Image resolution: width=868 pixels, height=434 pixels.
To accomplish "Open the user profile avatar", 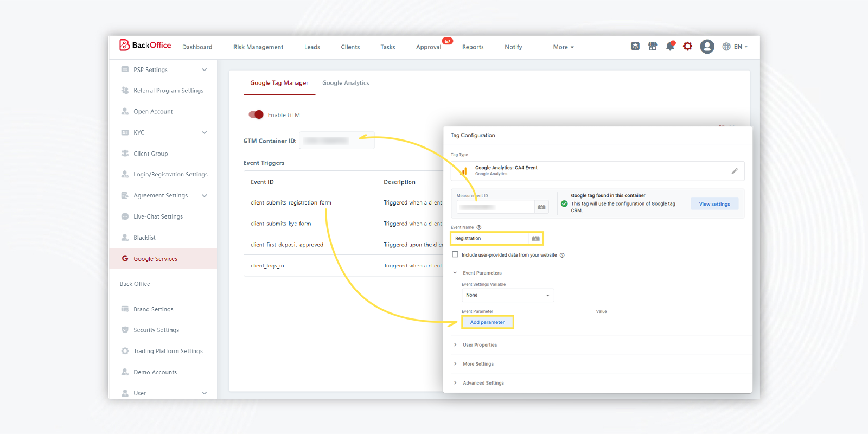I will (707, 47).
